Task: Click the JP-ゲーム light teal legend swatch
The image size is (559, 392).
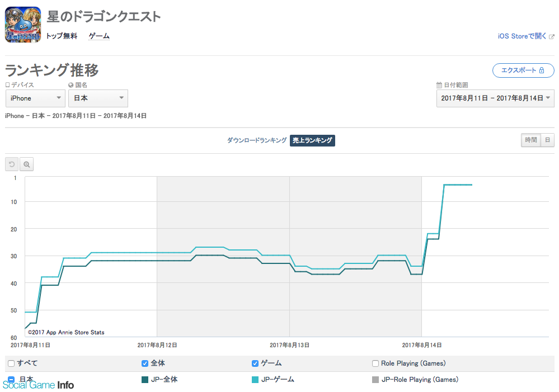Action: (255, 380)
